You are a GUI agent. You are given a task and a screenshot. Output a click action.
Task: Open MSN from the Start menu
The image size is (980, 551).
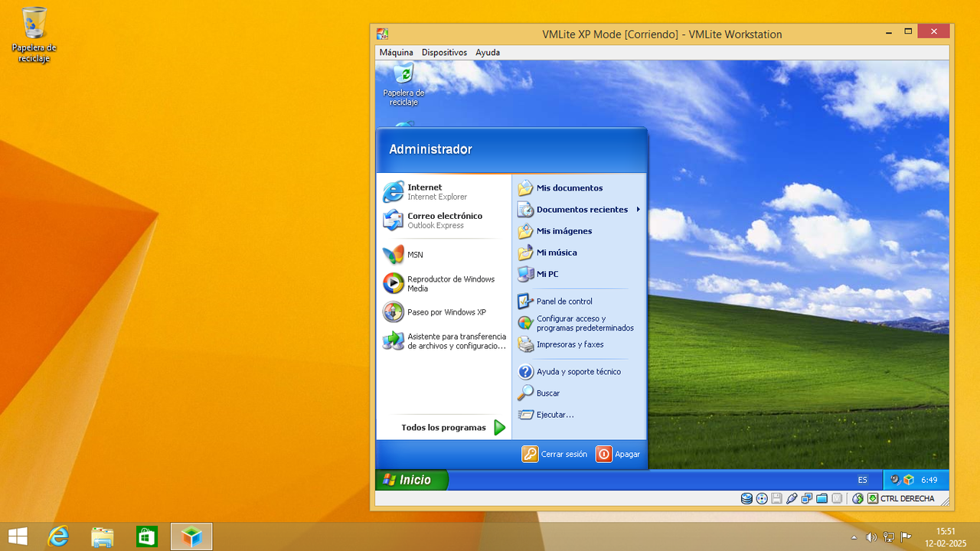[444, 255]
